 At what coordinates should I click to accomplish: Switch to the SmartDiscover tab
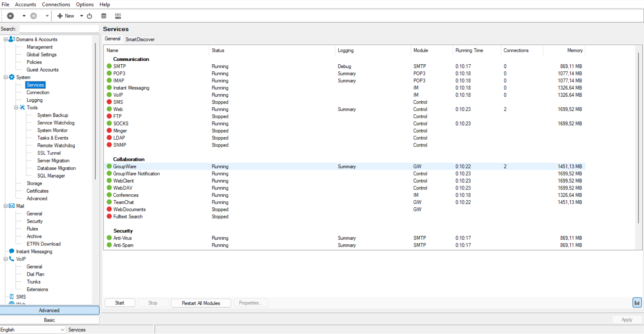pyautogui.click(x=140, y=39)
